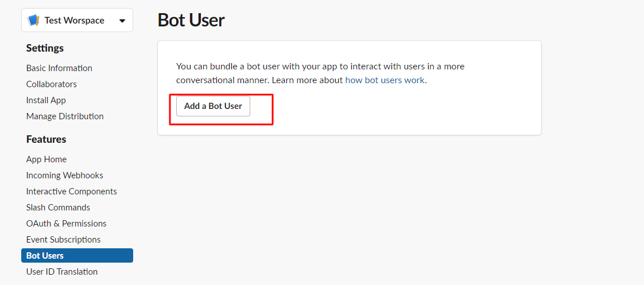Click the Features section header
The image size is (644, 285).
[46, 139]
